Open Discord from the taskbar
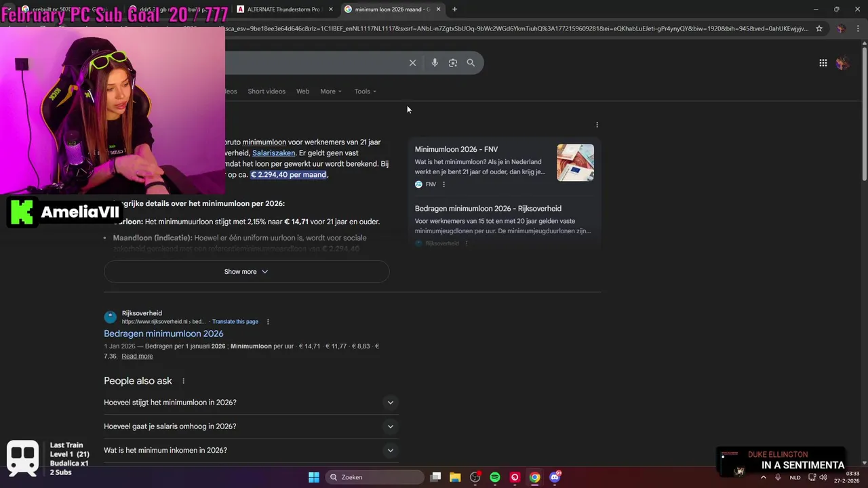 pyautogui.click(x=555, y=477)
